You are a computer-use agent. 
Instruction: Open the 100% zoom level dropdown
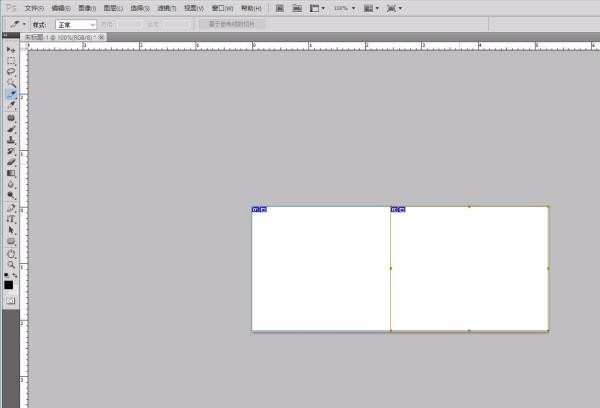(344, 7)
